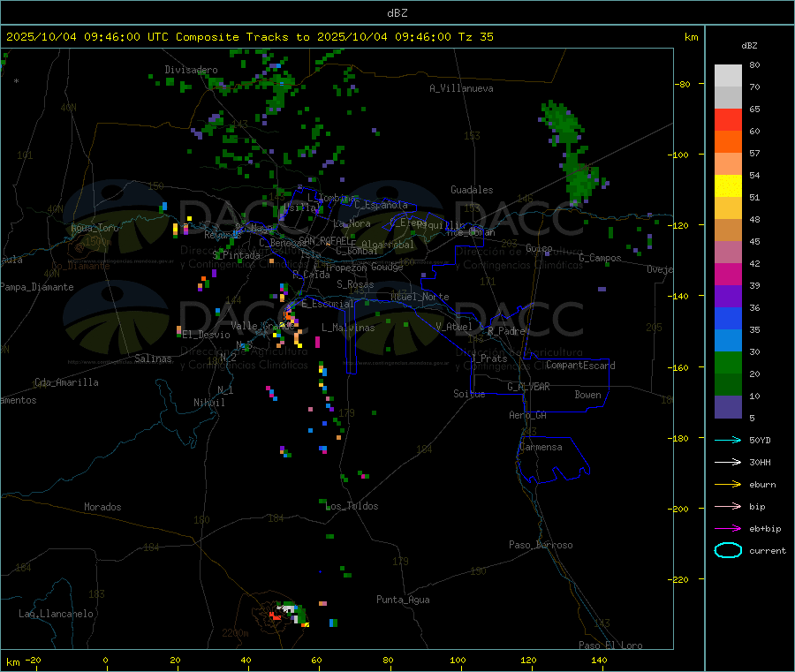This screenshot has height=672, width=795.
Task: Click the Valle_Grande map label
Action: coord(262,325)
